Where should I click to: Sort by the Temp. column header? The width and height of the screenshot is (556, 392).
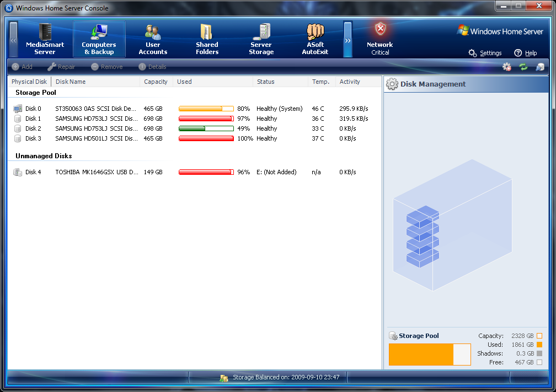point(321,82)
